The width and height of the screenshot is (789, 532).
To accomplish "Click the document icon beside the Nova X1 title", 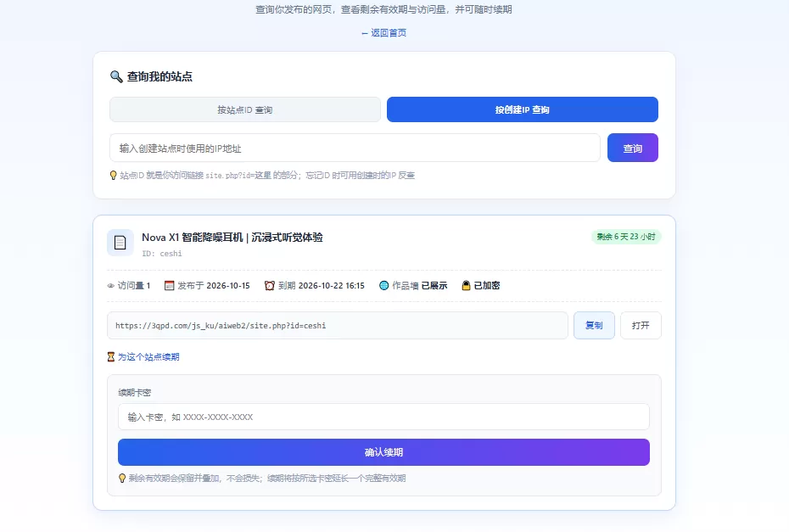I will (120, 243).
